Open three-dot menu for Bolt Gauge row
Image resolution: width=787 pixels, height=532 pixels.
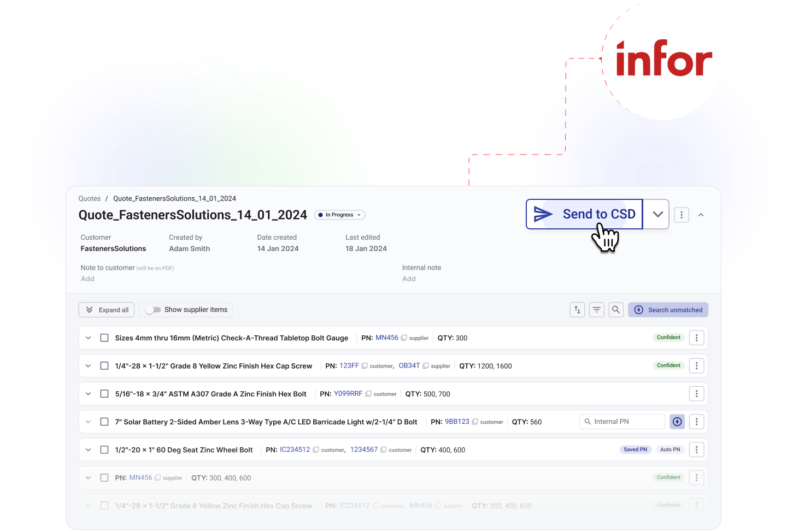pos(696,338)
